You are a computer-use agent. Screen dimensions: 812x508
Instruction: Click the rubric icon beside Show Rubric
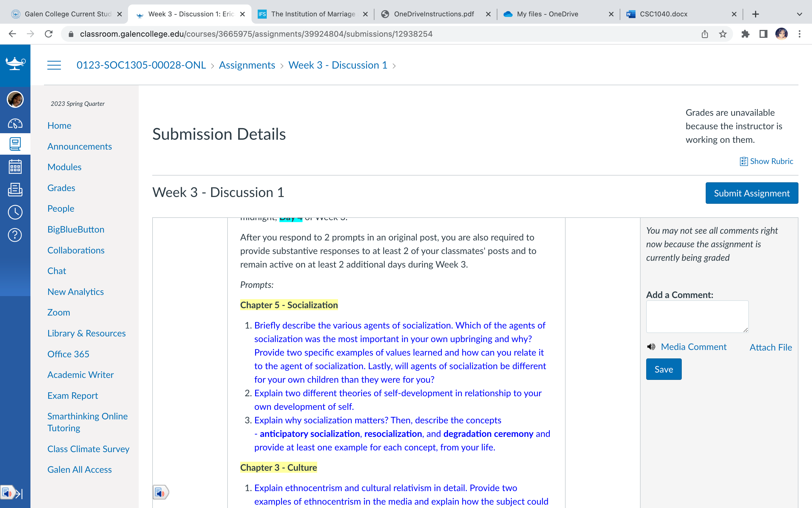[x=743, y=162]
